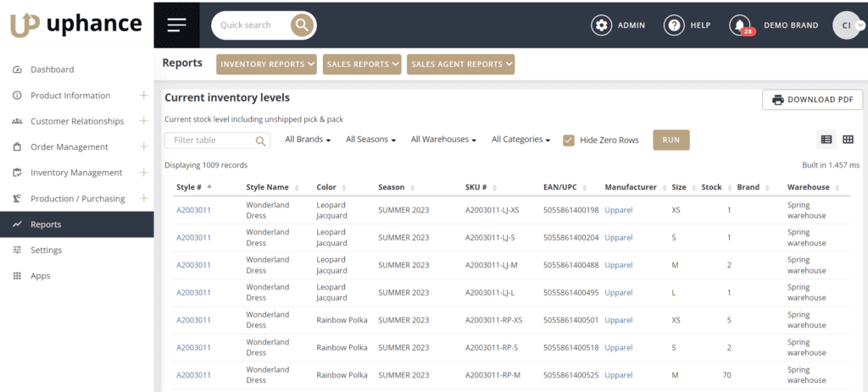Image resolution: width=868 pixels, height=392 pixels.
Task: Open the Help question mark icon
Action: point(674,25)
